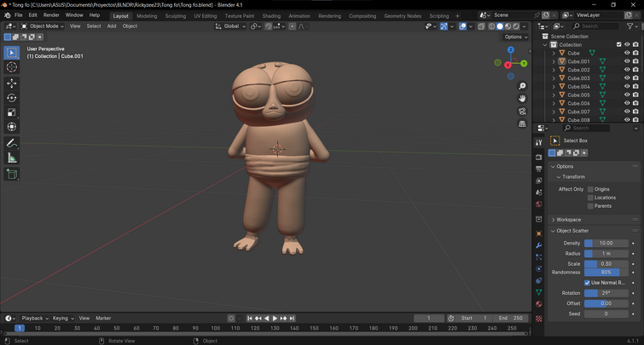644x345 pixels.
Task: Enable Affect Only Origins checkbox
Action: click(590, 189)
